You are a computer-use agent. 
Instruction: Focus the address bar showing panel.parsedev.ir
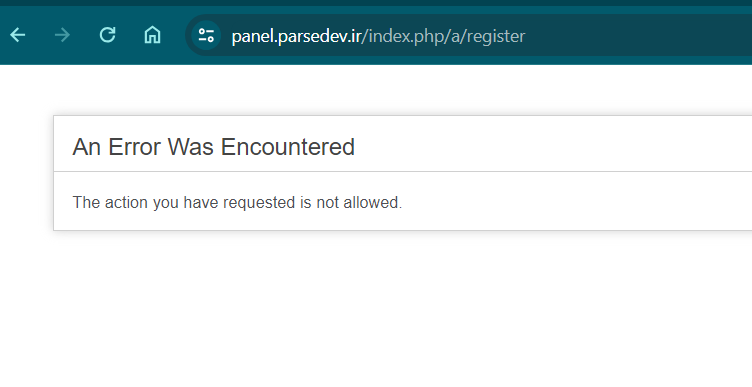coord(470,35)
